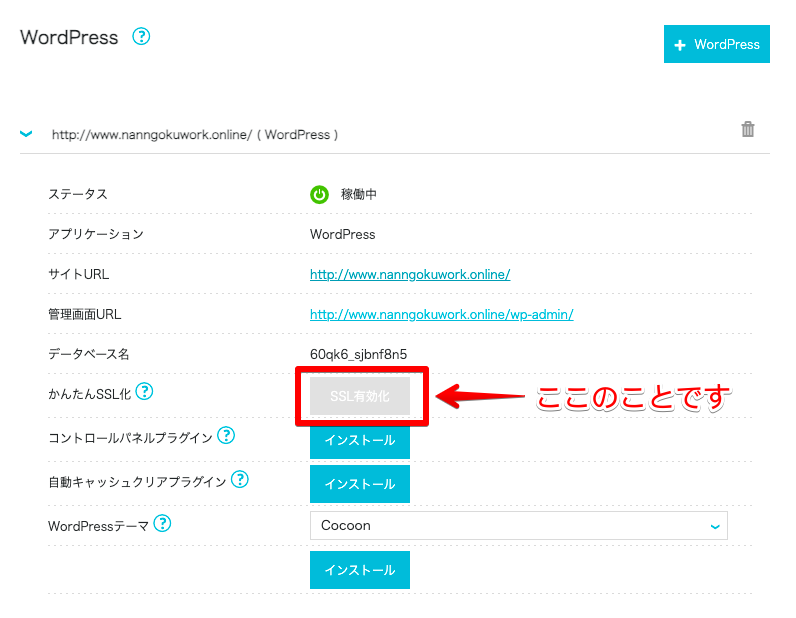796x618 pixels.
Task: Open help for WordPressテーマ
Action: [x=162, y=523]
